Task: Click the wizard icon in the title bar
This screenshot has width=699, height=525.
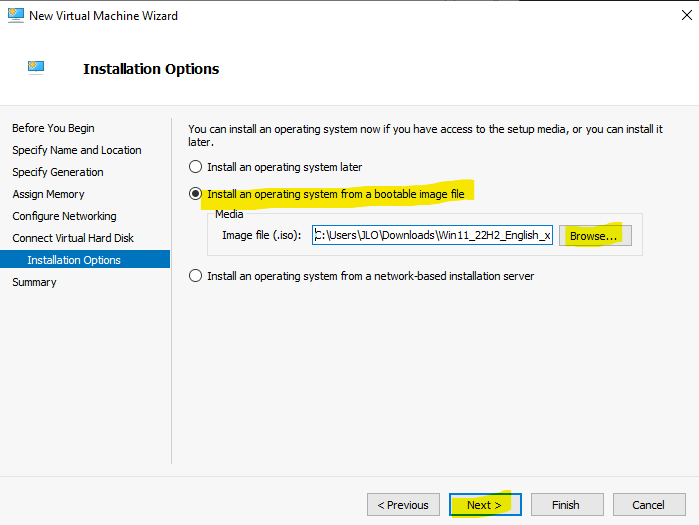Action: [16, 15]
